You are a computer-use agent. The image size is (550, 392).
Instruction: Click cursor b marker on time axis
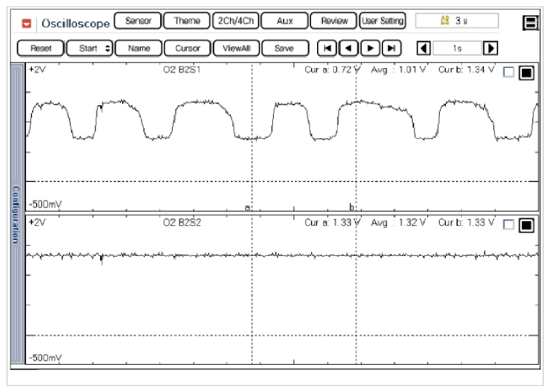point(352,207)
